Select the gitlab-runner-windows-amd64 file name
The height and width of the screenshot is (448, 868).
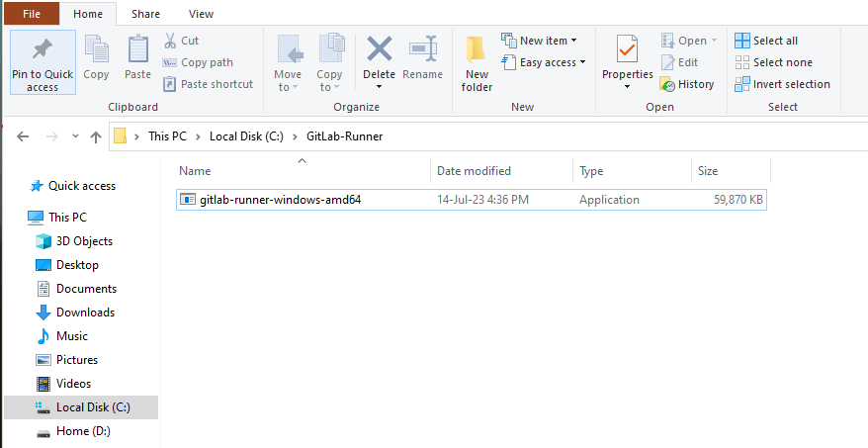(281, 200)
